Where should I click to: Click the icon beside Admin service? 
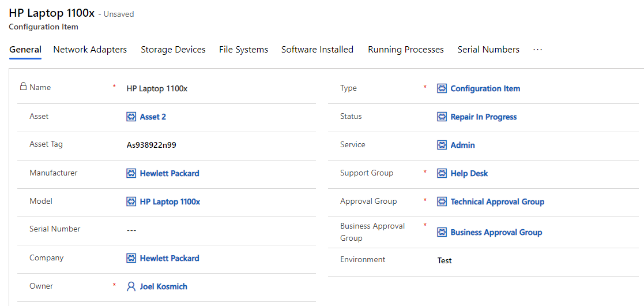point(442,145)
